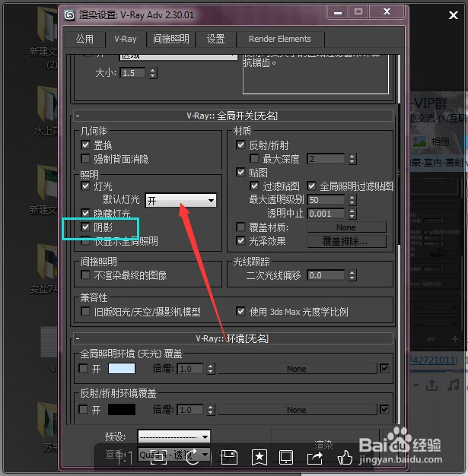Click the 最大透明级别 spinner arrows
Screen dimensions: 468x476
click(352, 200)
